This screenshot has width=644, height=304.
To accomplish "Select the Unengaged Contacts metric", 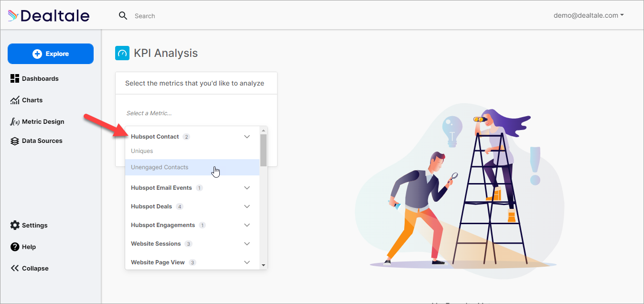I will pyautogui.click(x=192, y=167).
